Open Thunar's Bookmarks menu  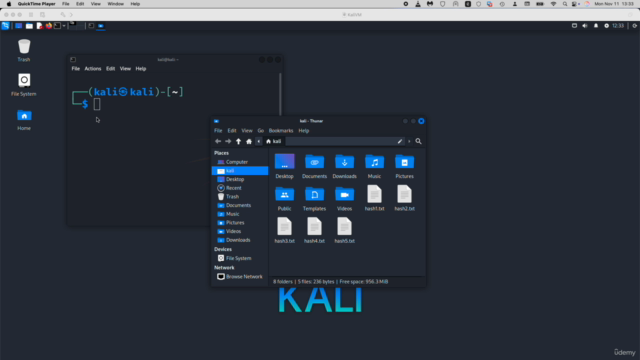tap(281, 131)
